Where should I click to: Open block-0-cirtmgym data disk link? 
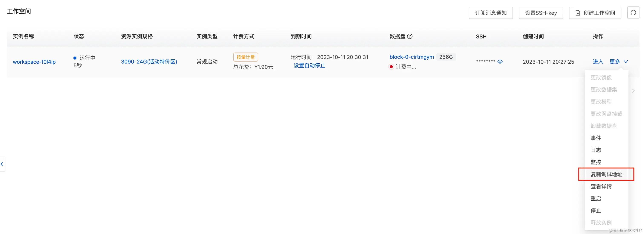[411, 57]
